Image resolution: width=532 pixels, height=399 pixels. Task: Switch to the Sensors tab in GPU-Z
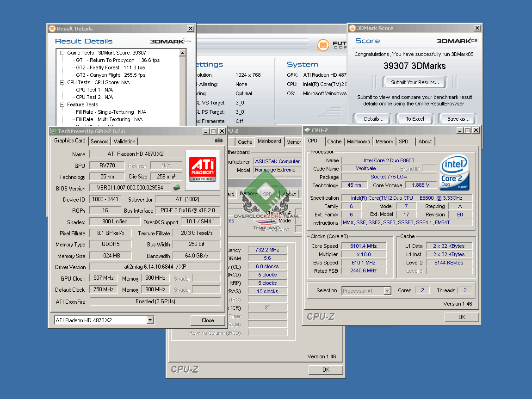coord(99,141)
